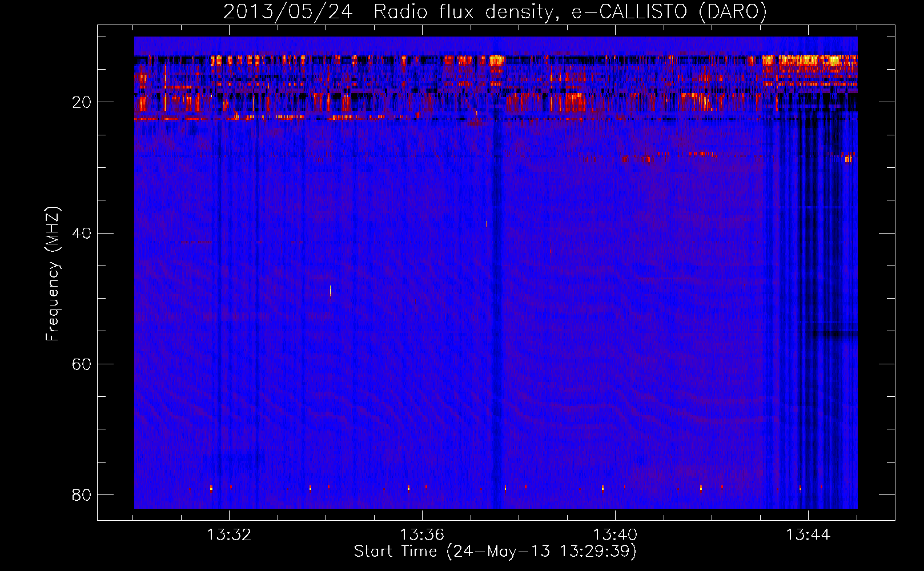The image size is (924, 571).
Task: Click the '13:36' time tick label
Action: click(422, 535)
